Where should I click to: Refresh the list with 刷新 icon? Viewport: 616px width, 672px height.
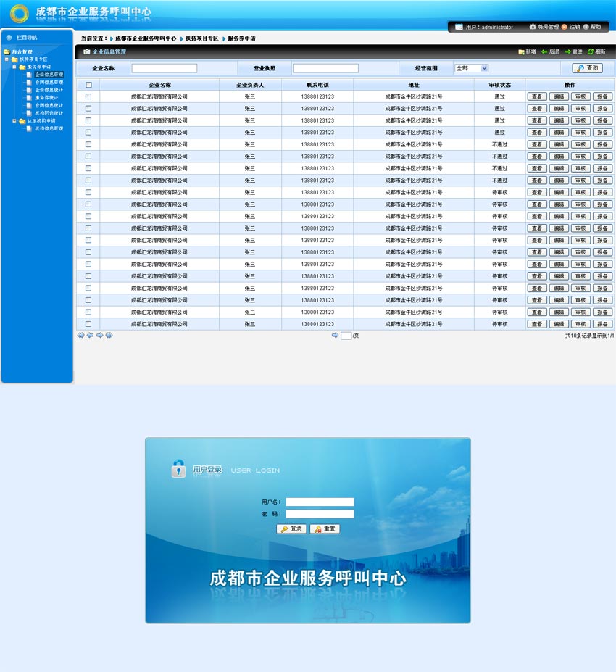pos(591,52)
